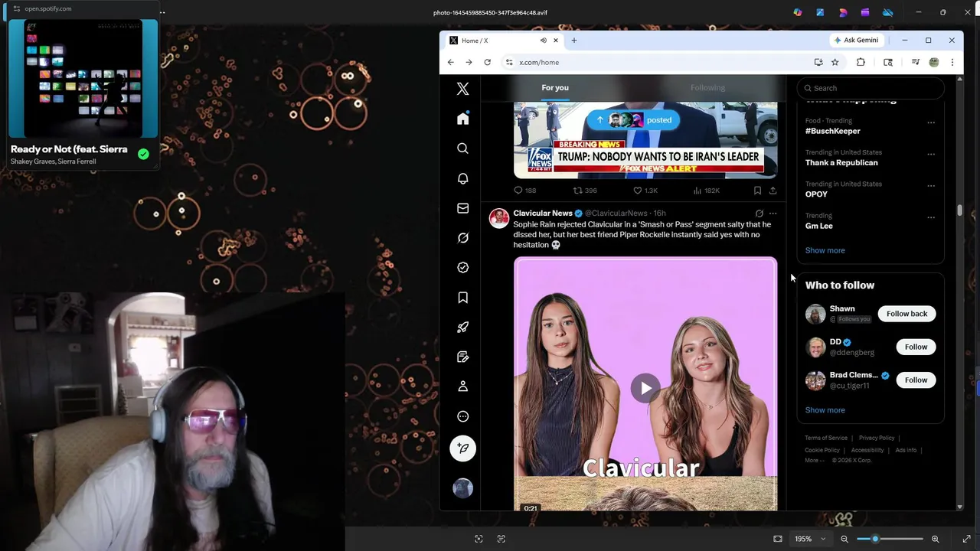Open Chrome profile avatar menu

(x=933, y=62)
